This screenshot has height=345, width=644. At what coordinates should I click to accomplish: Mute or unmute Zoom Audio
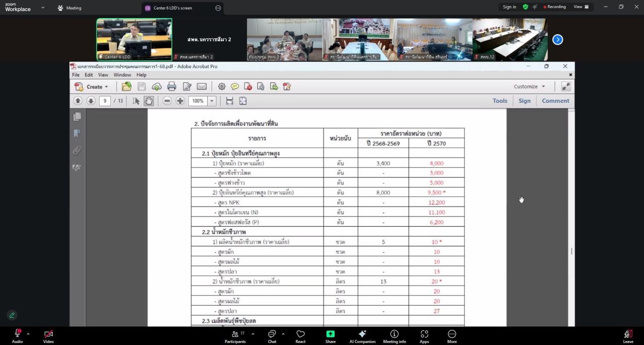[18, 336]
